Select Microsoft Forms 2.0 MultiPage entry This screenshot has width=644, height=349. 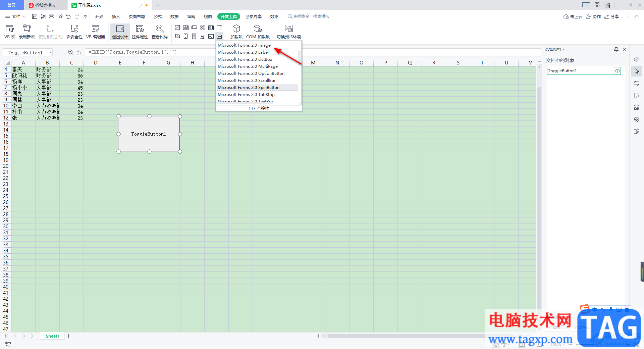point(248,66)
